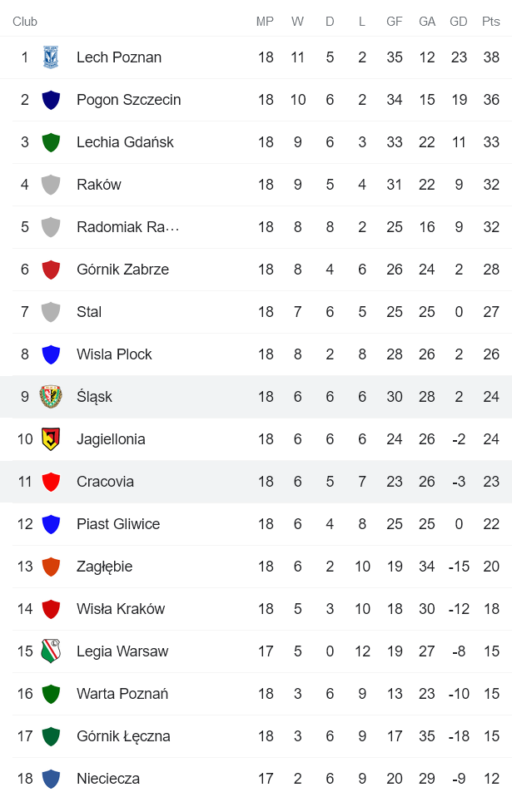This screenshot has height=812, width=512.
Task: Click the Warta Poznań row
Action: [x=250, y=694]
